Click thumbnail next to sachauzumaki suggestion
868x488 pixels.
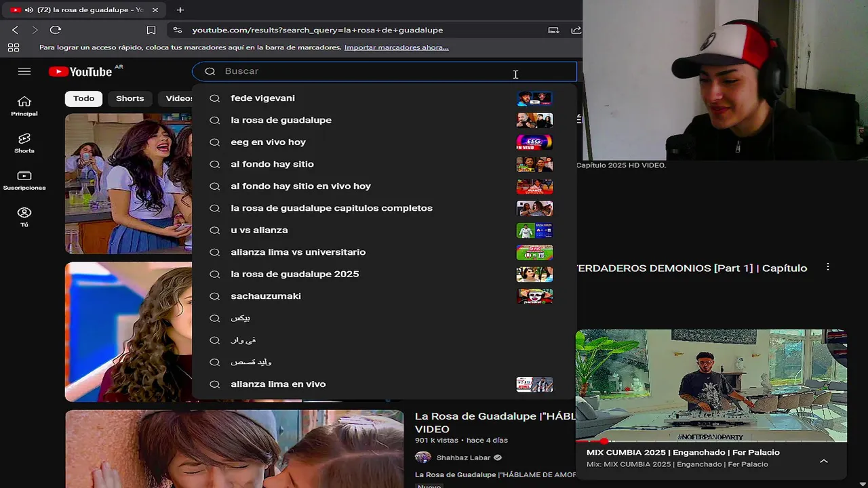point(534,296)
